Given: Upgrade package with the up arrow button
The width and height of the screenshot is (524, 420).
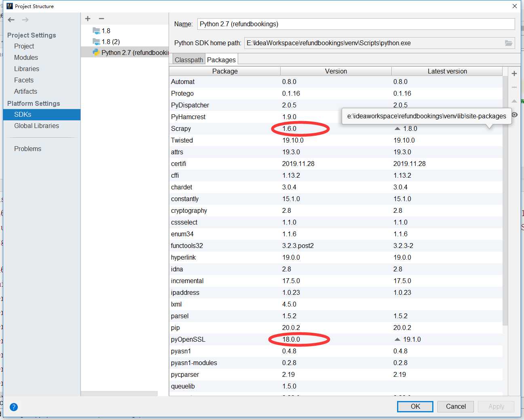Looking at the screenshot, I should pos(514,101).
